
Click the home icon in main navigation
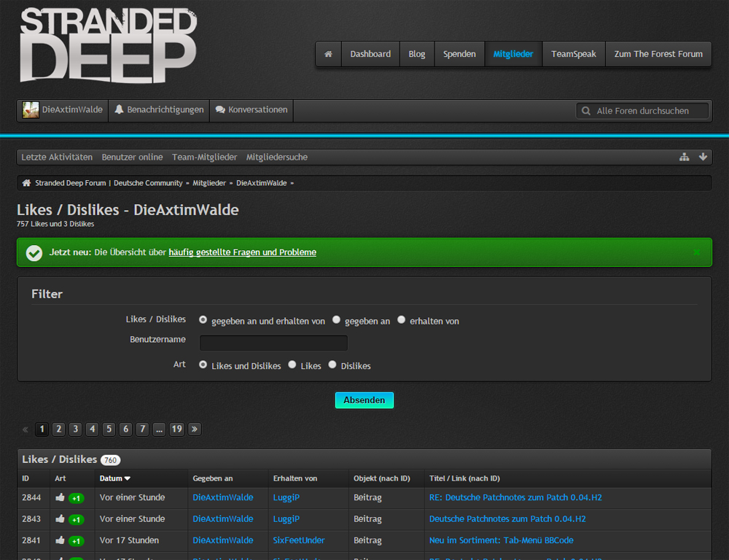click(x=328, y=54)
